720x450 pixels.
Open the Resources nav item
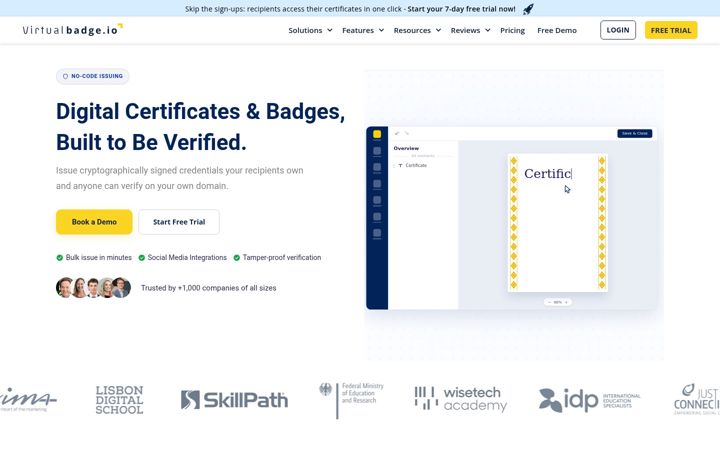point(412,30)
